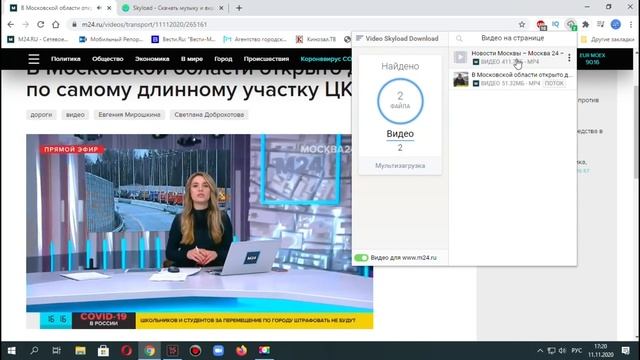Open File Explorer from the taskbar
The height and width of the screenshot is (360, 640).
80,351
